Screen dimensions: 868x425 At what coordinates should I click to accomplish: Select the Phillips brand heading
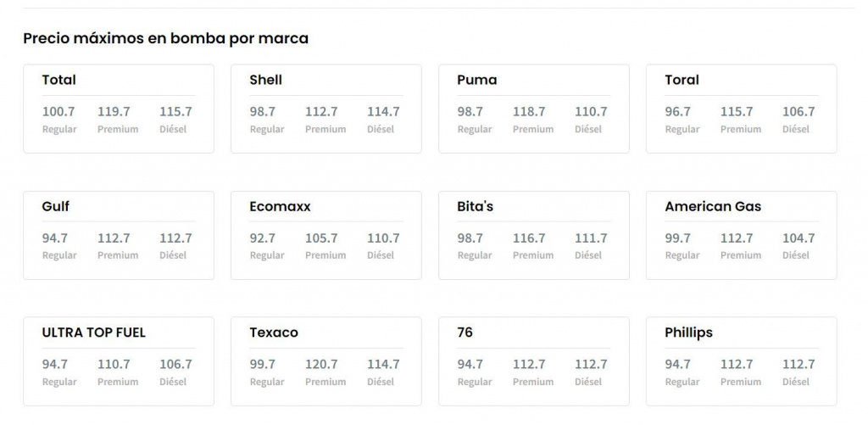click(688, 333)
